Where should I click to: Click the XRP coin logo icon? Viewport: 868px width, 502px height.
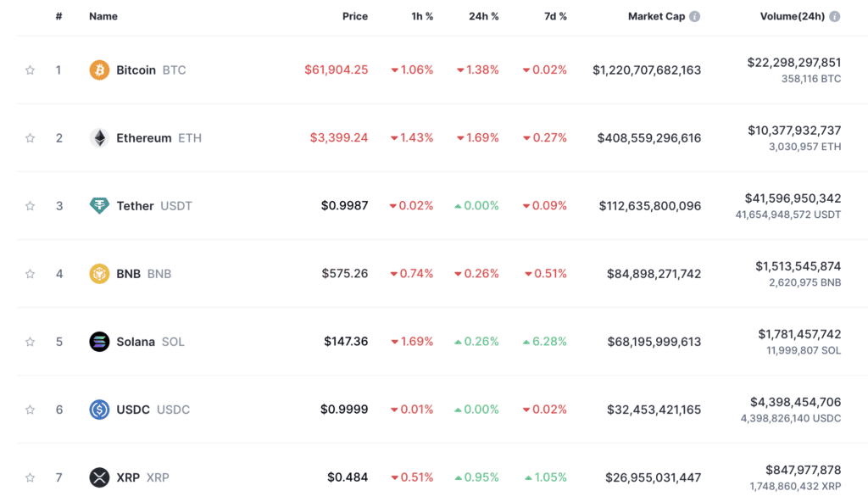[101, 477]
